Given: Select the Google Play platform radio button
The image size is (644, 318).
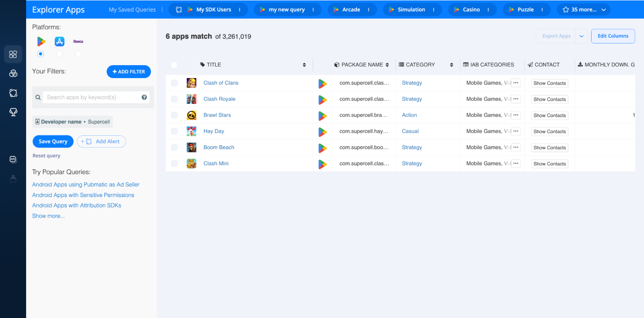Looking at the screenshot, I should 41,54.
